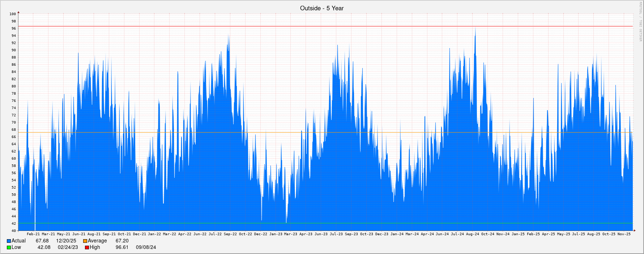Image resolution: width=644 pixels, height=254 pixels.
Task: Click the green Low legend swatch
Action: [9, 247]
